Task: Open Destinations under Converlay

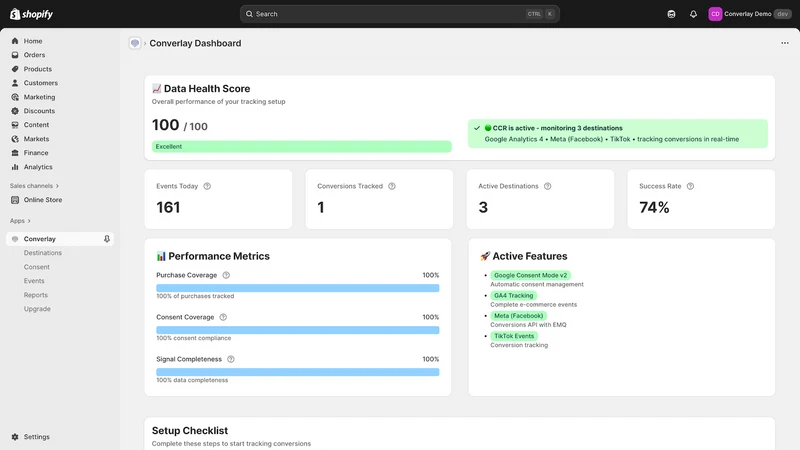Action: [42, 253]
